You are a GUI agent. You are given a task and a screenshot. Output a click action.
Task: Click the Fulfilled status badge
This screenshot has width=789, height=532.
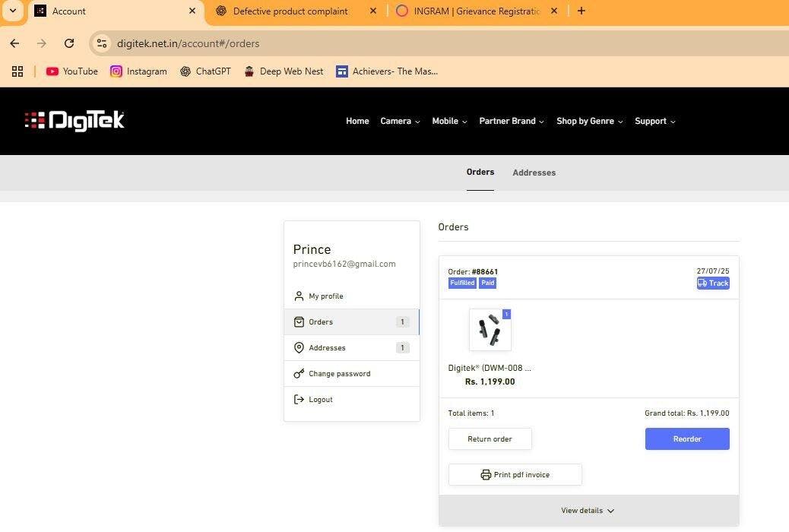(462, 283)
